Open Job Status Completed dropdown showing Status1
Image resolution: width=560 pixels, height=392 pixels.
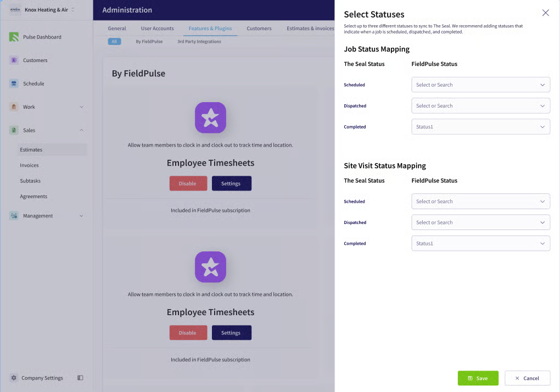click(x=481, y=127)
